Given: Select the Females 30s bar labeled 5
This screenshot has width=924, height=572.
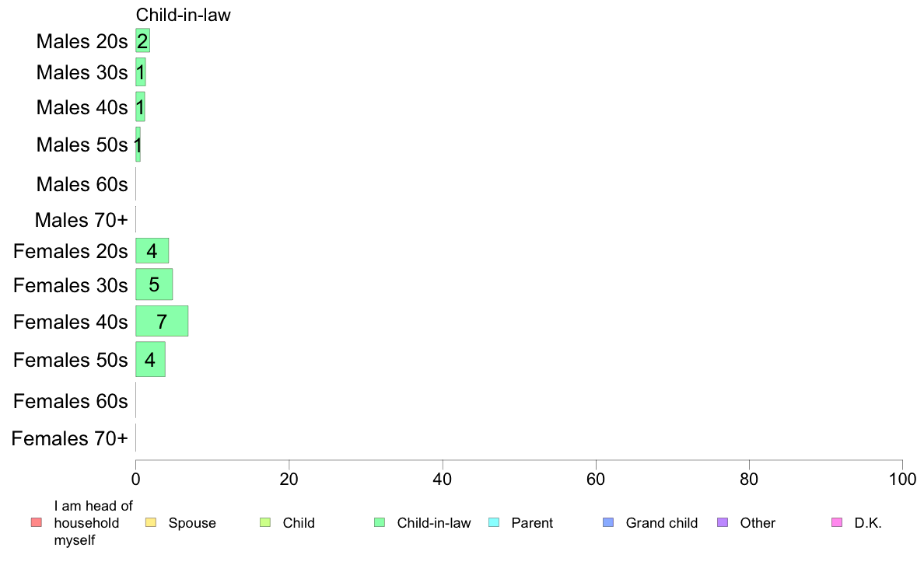Looking at the screenshot, I should coord(155,284).
